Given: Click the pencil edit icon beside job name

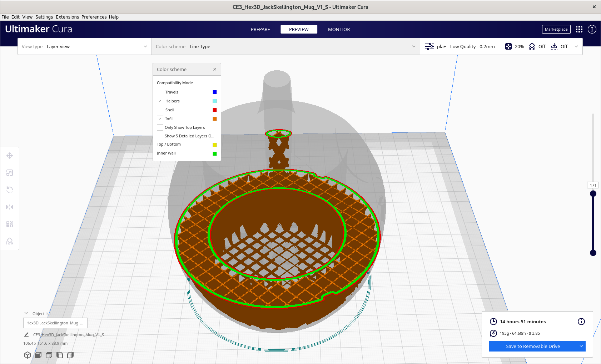Looking at the screenshot, I should pos(26,335).
